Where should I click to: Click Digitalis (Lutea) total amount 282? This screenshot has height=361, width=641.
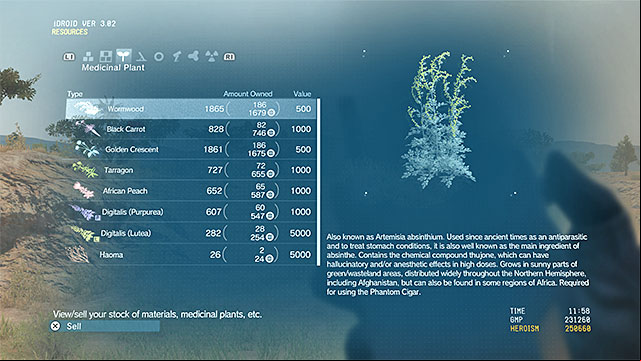[x=213, y=233]
